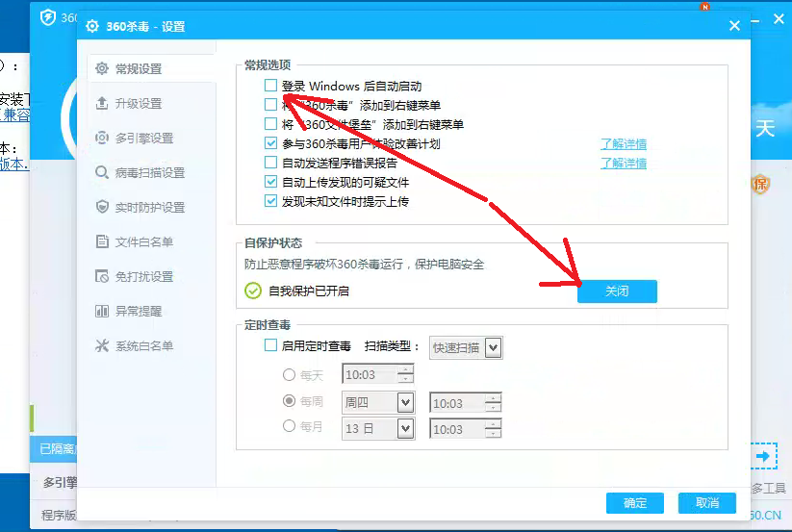
Task: Increase the 每天 time stepper up arrow
Action: pos(405,370)
